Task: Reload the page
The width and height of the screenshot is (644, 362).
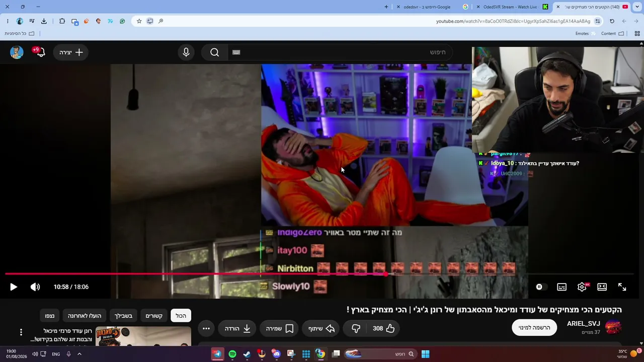Action: [612, 21]
